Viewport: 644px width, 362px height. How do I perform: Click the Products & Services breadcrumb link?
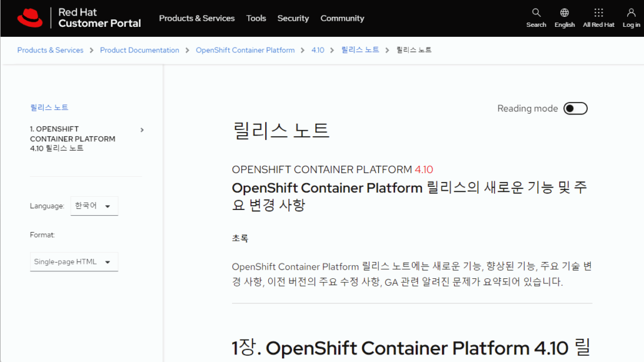tap(50, 49)
